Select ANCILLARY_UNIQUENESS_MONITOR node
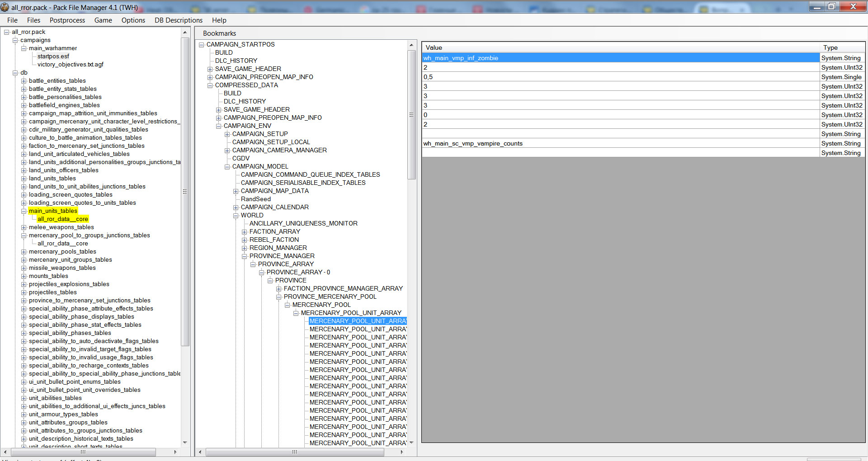This screenshot has height=461, width=868. (303, 224)
